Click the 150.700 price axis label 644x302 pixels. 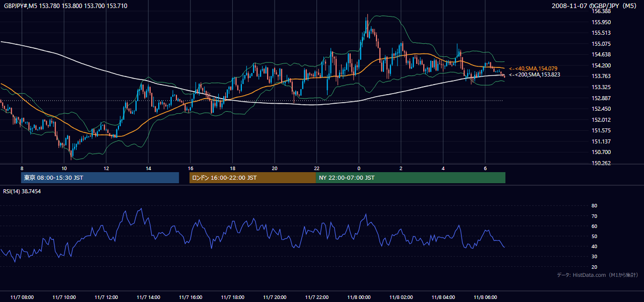[602, 152]
